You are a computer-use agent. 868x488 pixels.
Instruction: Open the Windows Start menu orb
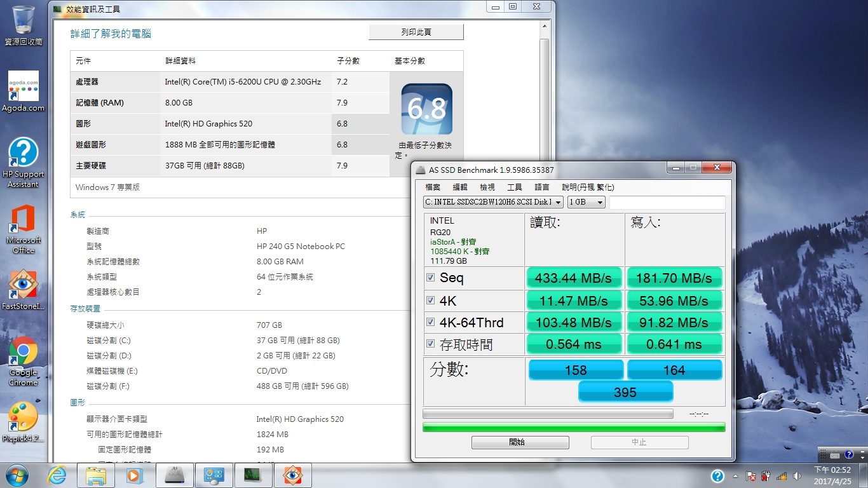point(16,475)
